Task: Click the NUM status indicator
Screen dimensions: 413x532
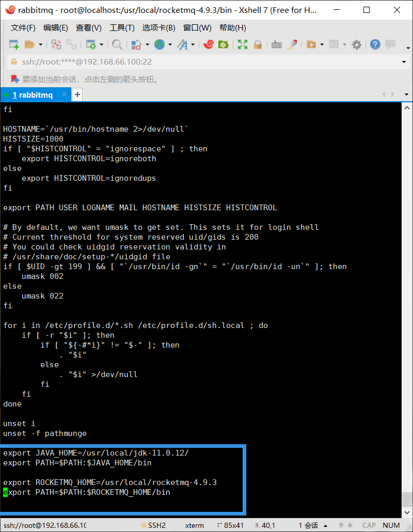Action: pyautogui.click(x=391, y=525)
